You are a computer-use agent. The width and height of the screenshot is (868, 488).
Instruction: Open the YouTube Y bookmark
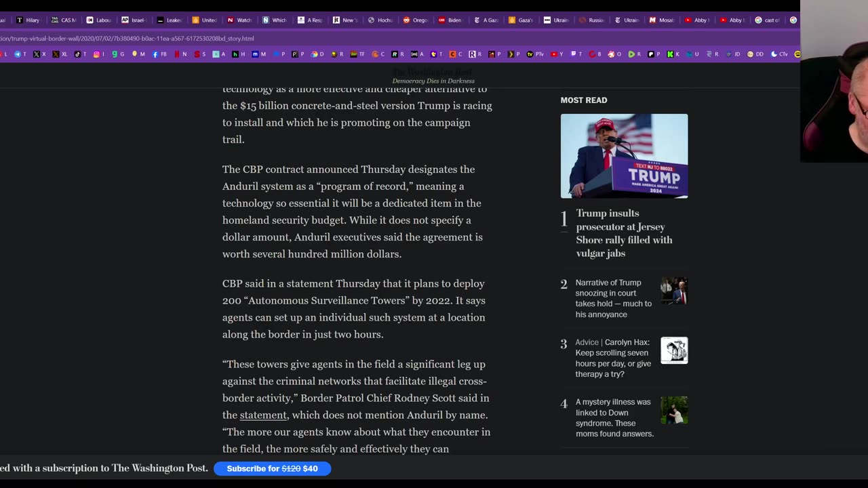pos(557,54)
